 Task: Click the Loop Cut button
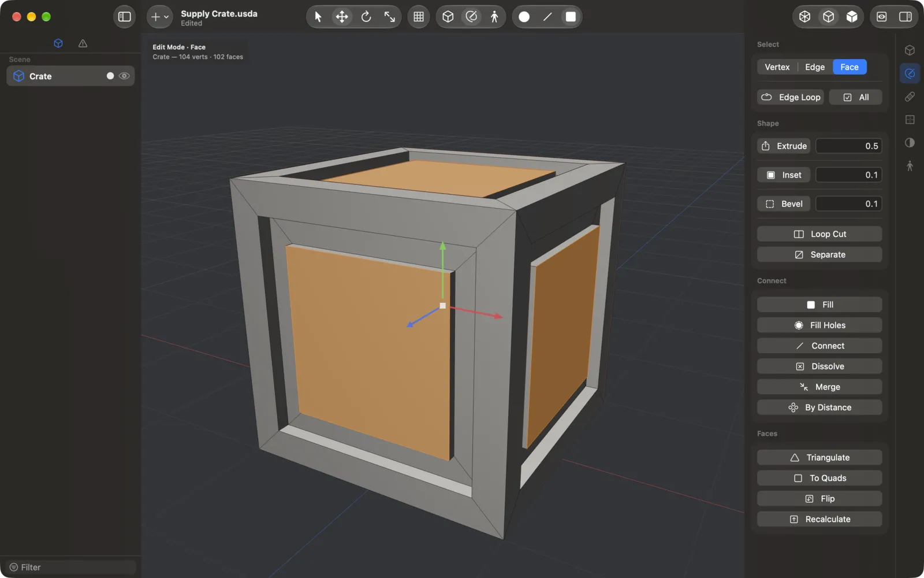click(819, 234)
